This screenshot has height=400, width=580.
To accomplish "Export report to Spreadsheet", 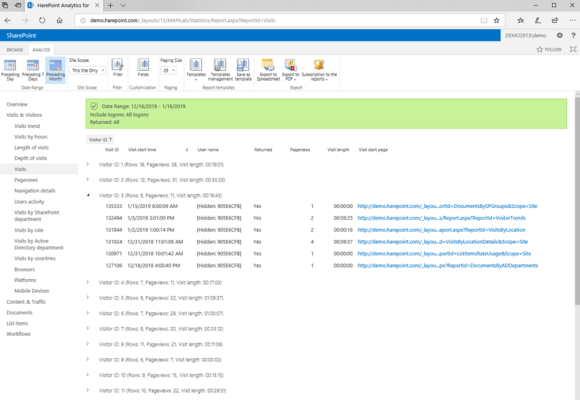I will tap(268, 69).
